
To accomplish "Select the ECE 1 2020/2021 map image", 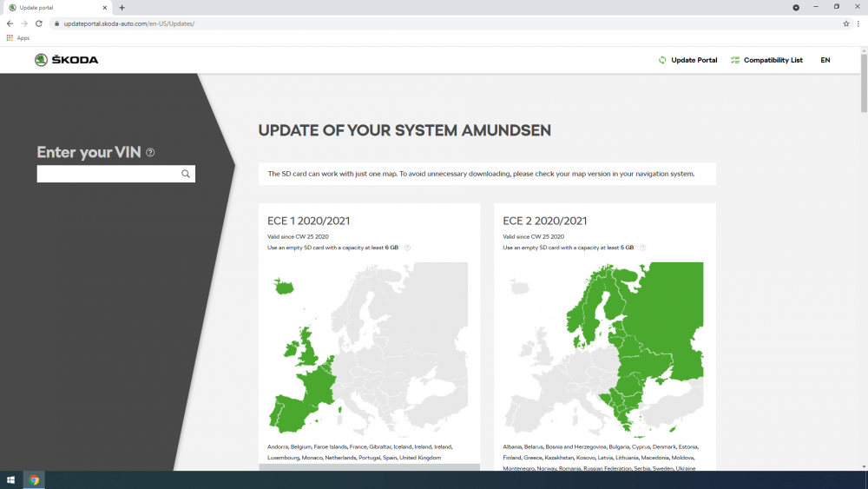I will click(367, 350).
